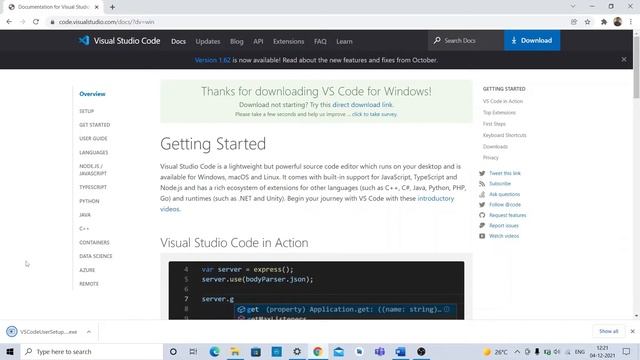Click Show all downloads
Screen dimensions: 640x360
pyautogui.click(x=609, y=331)
